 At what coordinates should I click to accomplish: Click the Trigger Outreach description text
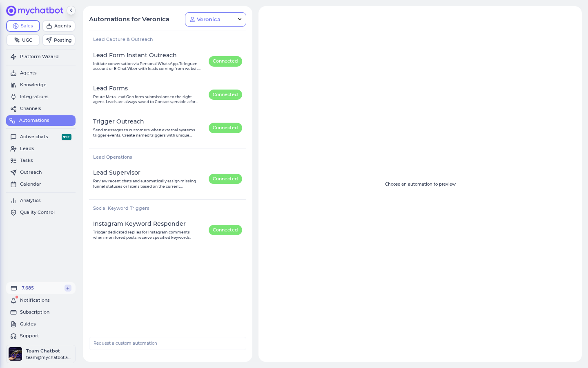(x=144, y=133)
